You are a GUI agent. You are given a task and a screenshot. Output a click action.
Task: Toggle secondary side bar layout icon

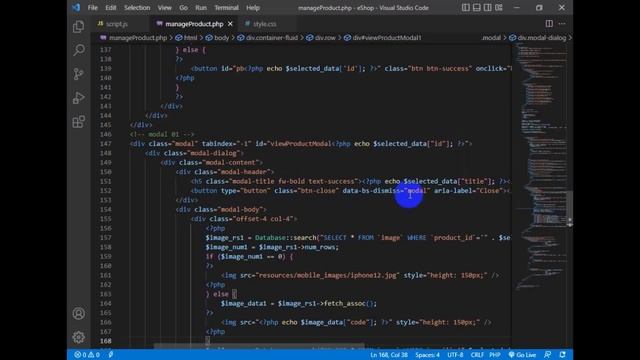[x=487, y=7]
